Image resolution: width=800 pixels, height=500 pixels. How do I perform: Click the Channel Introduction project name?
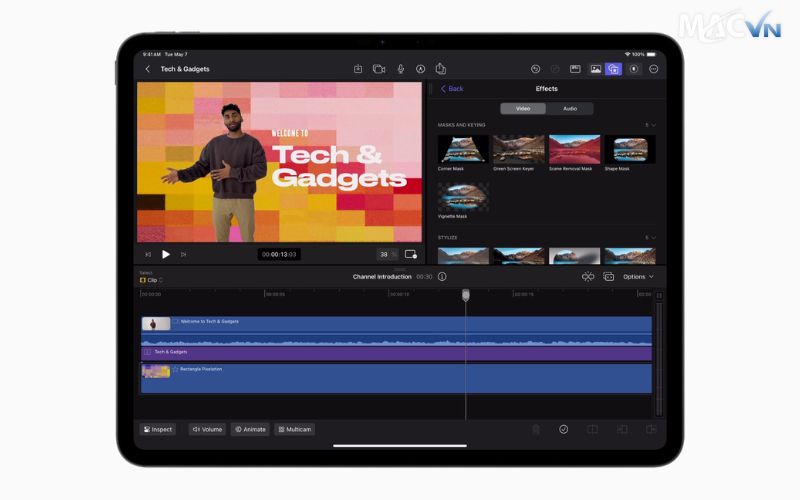382,277
